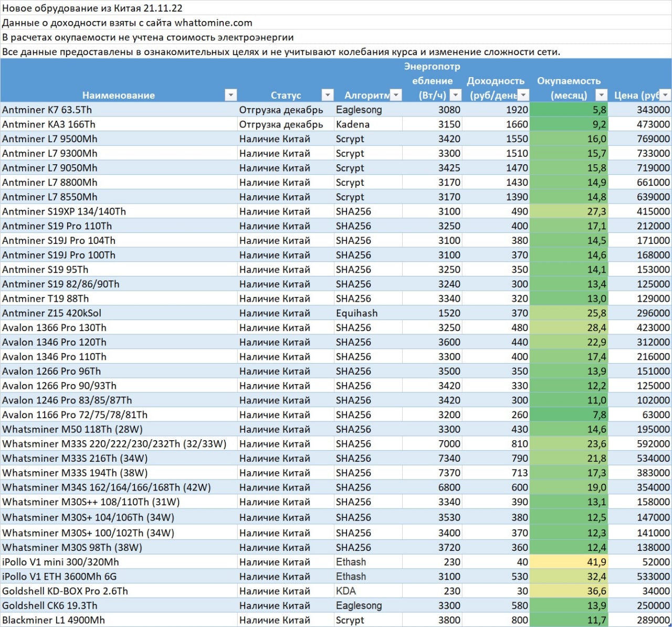This screenshot has width=672, height=627.
Task: Open the Алгоритм column filter dropdown
Action: click(x=396, y=95)
